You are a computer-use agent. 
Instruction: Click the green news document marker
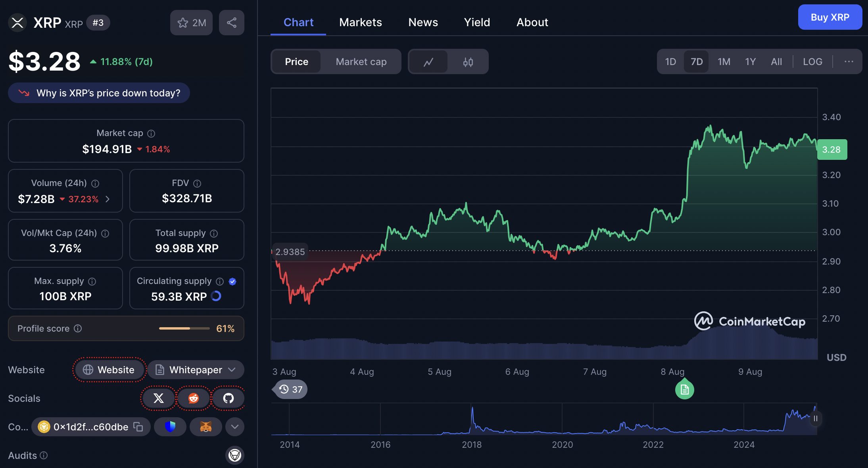coord(685,389)
